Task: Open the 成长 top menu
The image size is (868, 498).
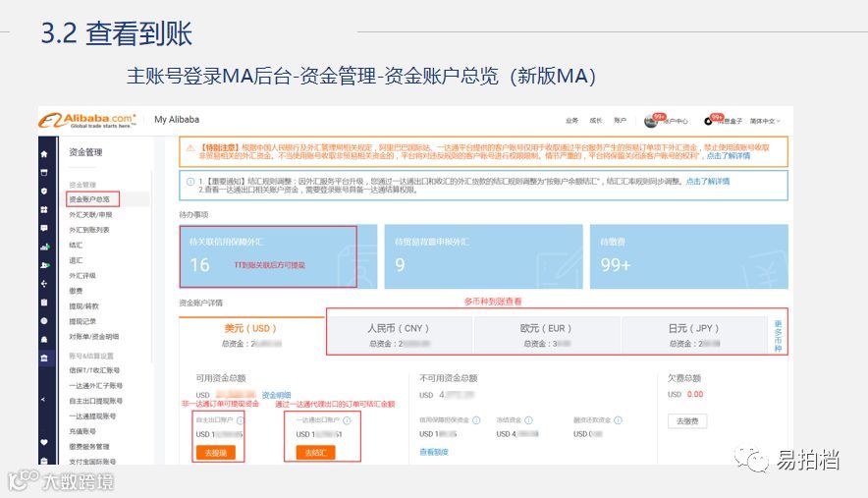Action: pyautogui.click(x=596, y=120)
